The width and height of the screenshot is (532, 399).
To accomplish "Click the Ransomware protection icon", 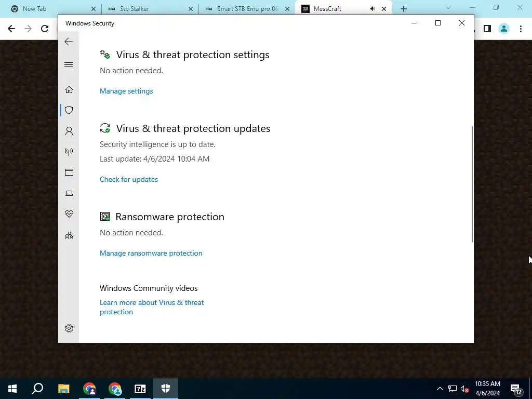I will (105, 216).
